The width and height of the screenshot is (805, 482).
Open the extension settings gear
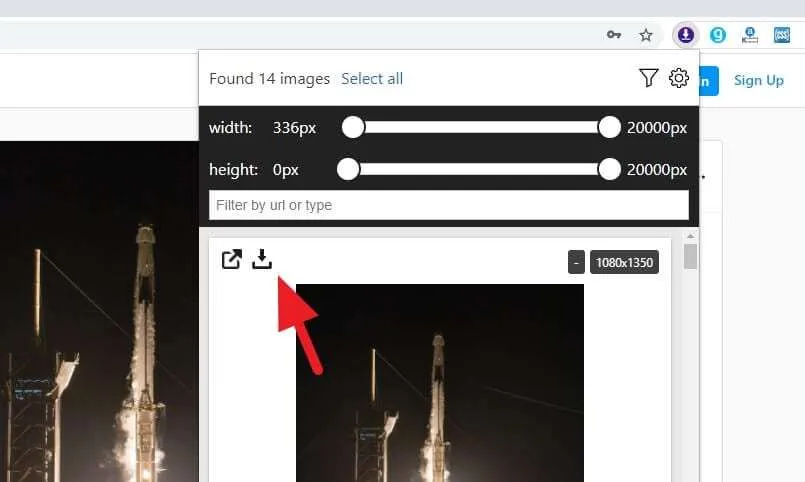coord(679,78)
